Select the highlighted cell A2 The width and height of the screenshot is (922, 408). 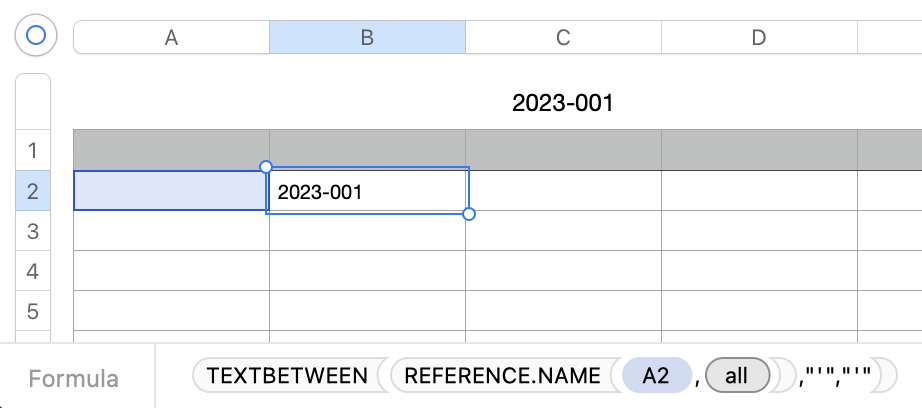coord(171,191)
